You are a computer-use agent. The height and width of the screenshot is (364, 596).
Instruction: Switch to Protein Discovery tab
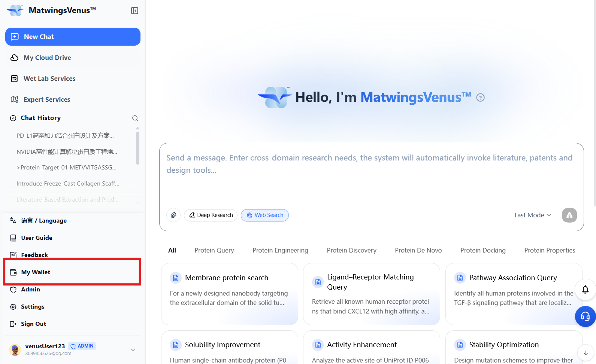coord(351,250)
